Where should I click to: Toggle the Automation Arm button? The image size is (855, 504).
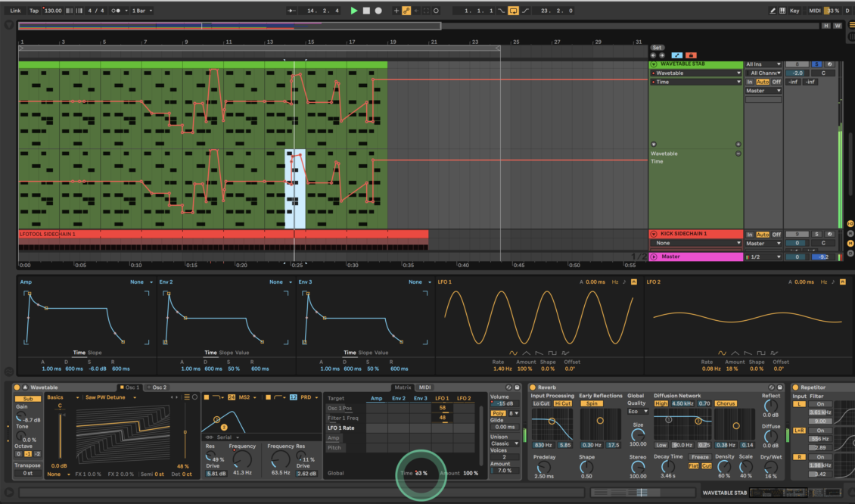(406, 11)
